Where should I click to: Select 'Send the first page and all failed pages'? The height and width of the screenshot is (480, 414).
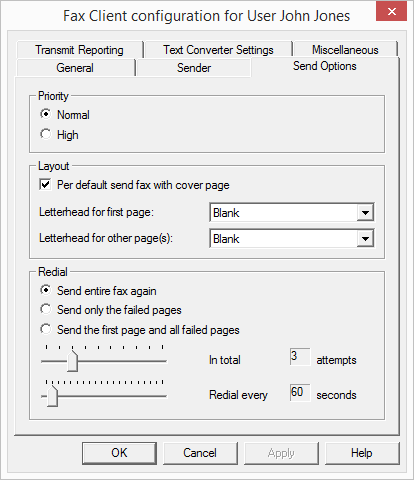point(46,329)
